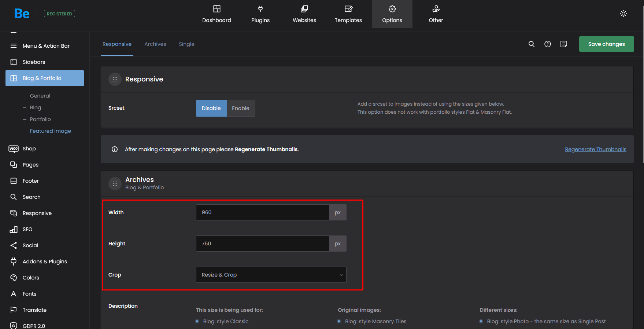Open the Dashboard section
This screenshot has height=329, width=644.
(x=216, y=14)
